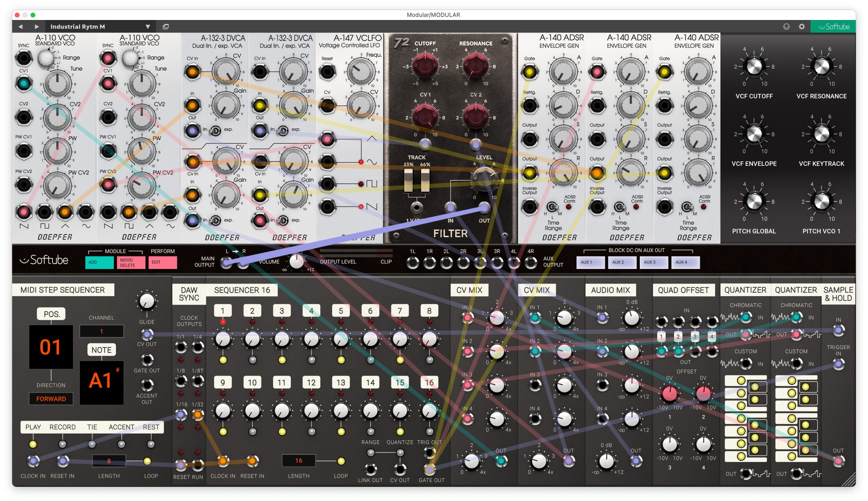
Task: Click the Sequencer 16 LENGTH value 16
Action: point(298,461)
